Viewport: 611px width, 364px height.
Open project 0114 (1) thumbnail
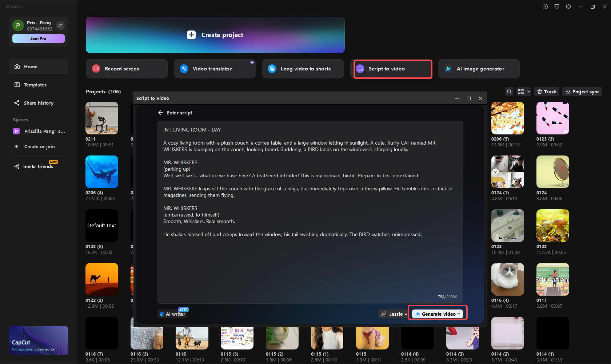click(553, 333)
